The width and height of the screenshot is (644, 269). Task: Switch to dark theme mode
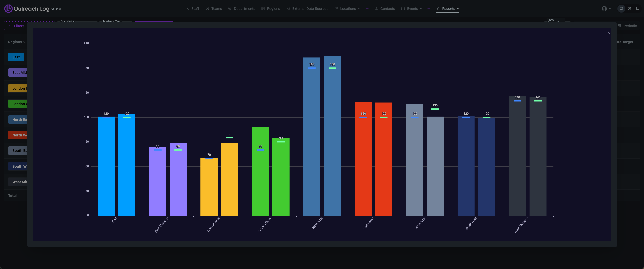[637, 9]
